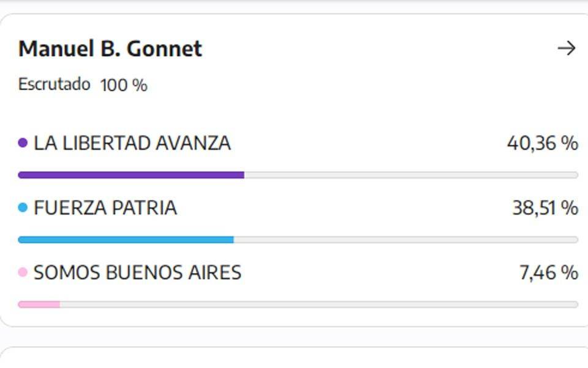588x368 pixels.
Task: Click the next results card below
Action: (294, 357)
